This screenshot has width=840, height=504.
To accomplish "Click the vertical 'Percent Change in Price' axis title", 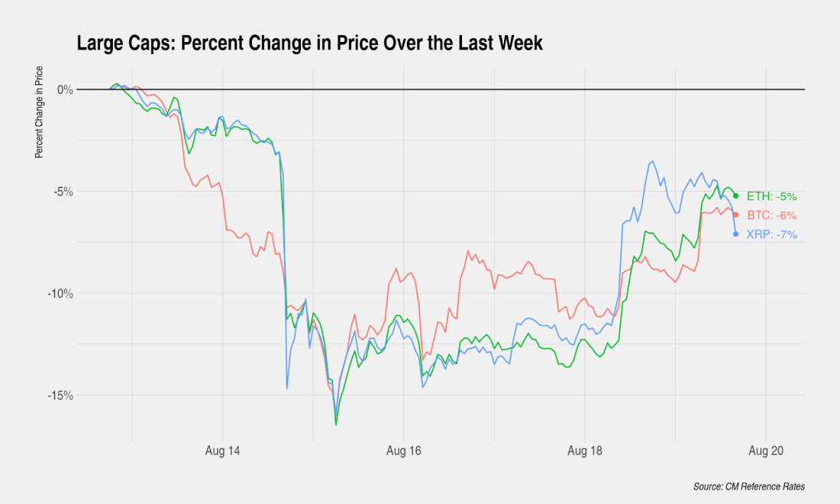I will (39, 111).
